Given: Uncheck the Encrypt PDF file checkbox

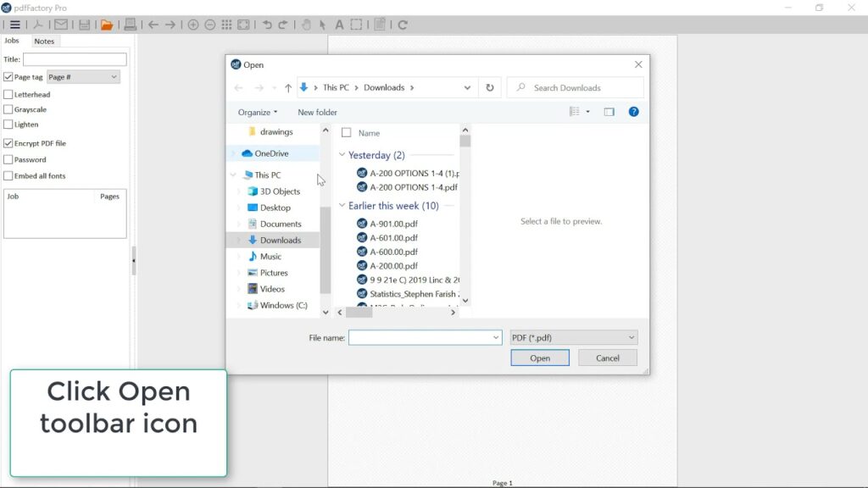Looking at the screenshot, I should 7,143.
